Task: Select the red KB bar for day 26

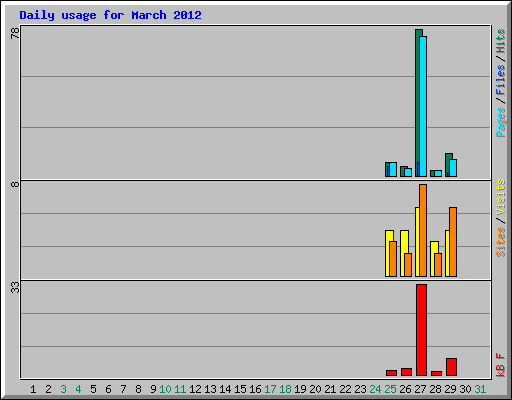Action: click(x=406, y=372)
